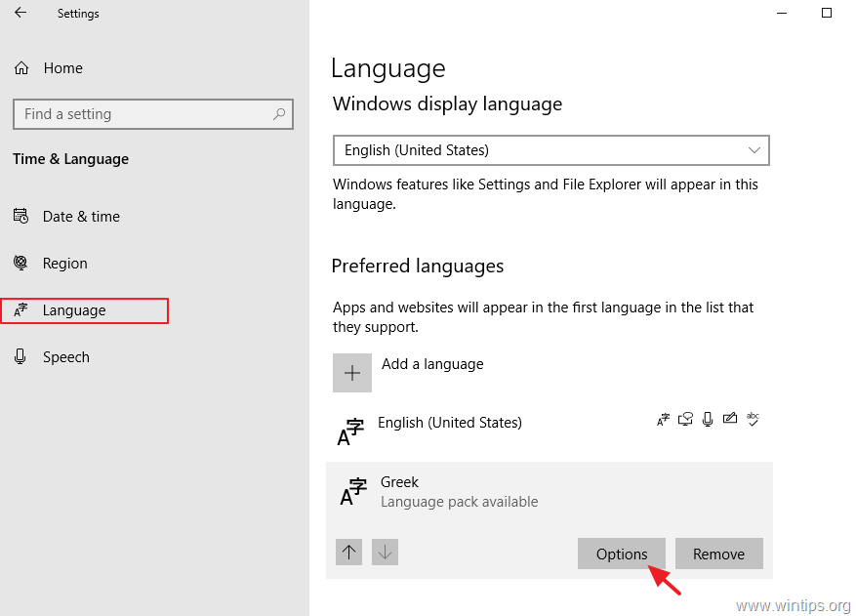Image resolution: width=856 pixels, height=616 pixels.
Task: Select Language in the sidebar
Action: 85,310
